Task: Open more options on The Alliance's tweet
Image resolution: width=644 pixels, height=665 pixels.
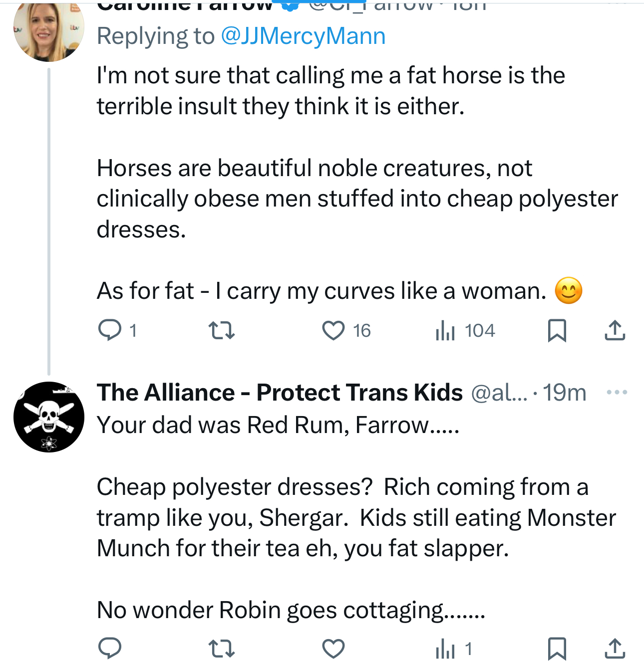Action: click(617, 393)
